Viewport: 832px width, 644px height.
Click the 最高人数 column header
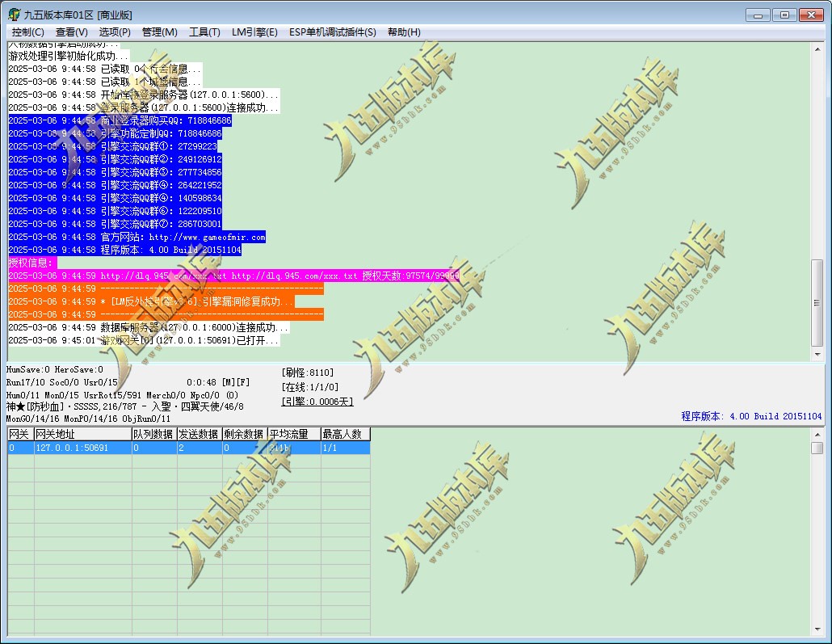[x=346, y=434]
